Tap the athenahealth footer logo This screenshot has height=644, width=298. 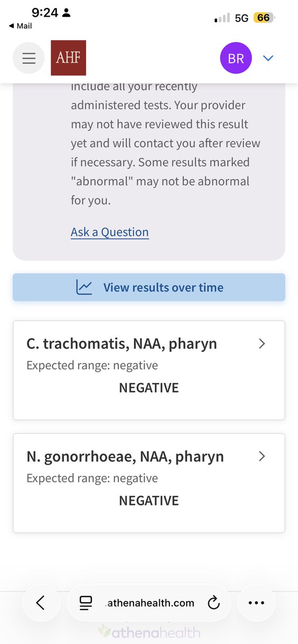149,632
